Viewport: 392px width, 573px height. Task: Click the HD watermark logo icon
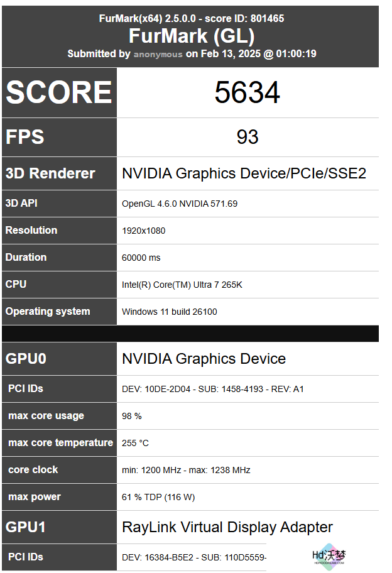coord(329,556)
